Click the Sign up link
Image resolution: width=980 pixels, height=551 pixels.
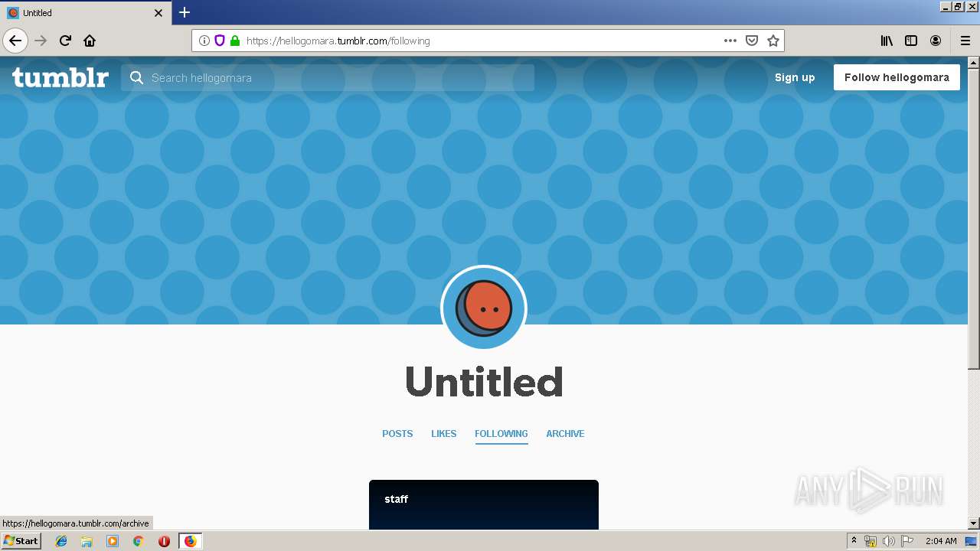coord(795,77)
